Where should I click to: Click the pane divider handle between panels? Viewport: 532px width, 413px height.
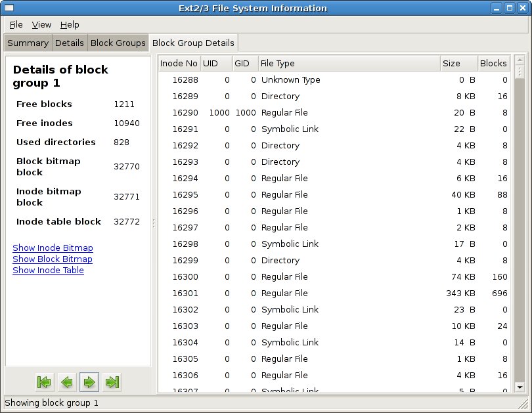(x=154, y=223)
